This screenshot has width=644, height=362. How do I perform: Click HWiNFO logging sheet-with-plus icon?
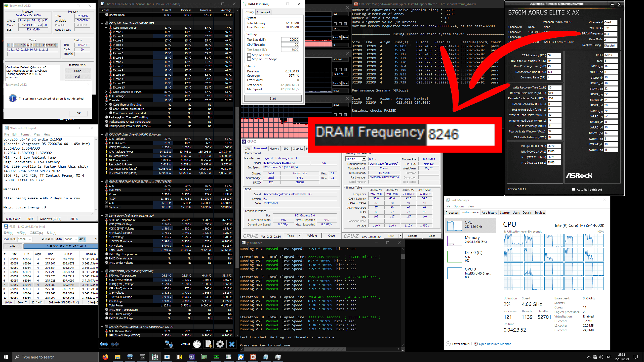pyautogui.click(x=209, y=344)
